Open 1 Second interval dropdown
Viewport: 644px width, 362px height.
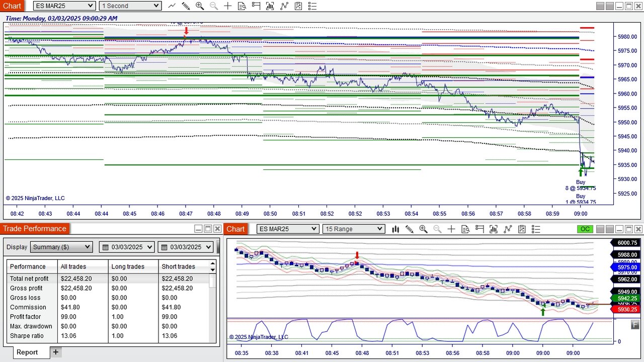click(130, 6)
